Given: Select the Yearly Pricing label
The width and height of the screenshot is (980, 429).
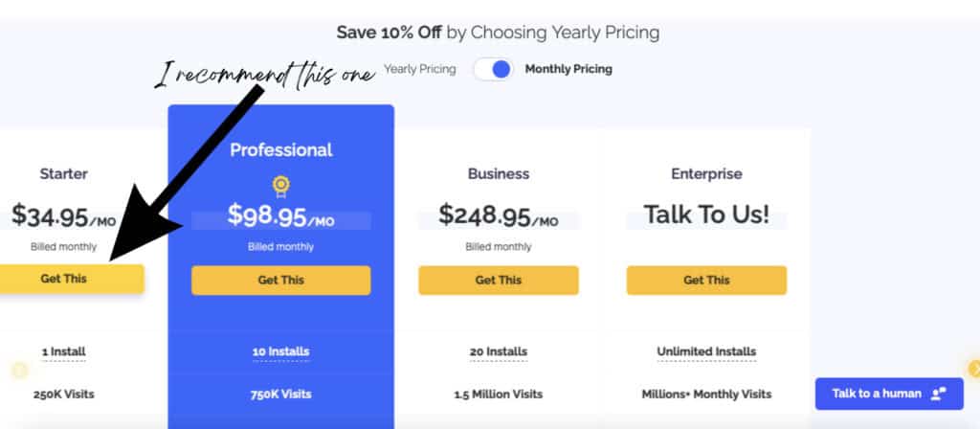Looking at the screenshot, I should [x=419, y=69].
